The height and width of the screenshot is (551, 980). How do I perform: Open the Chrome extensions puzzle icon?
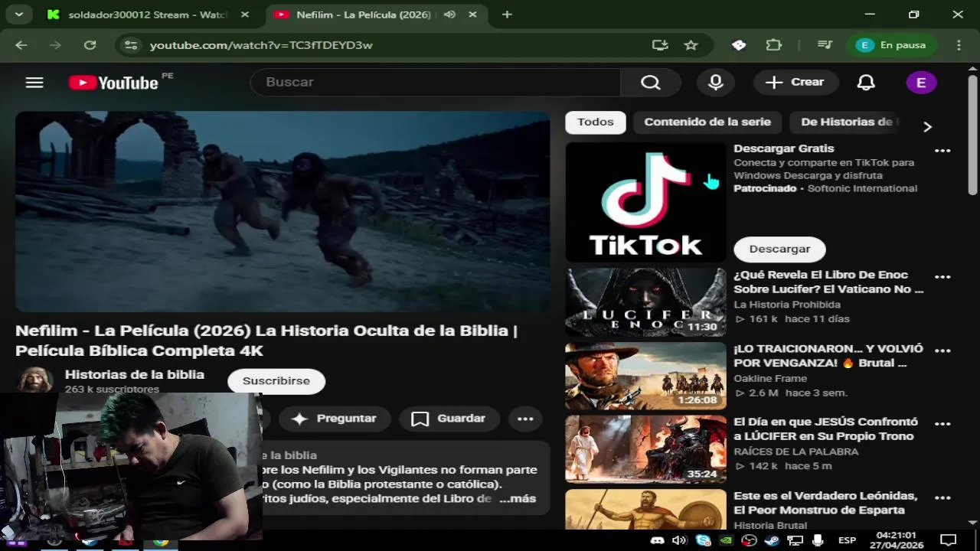pos(774,45)
